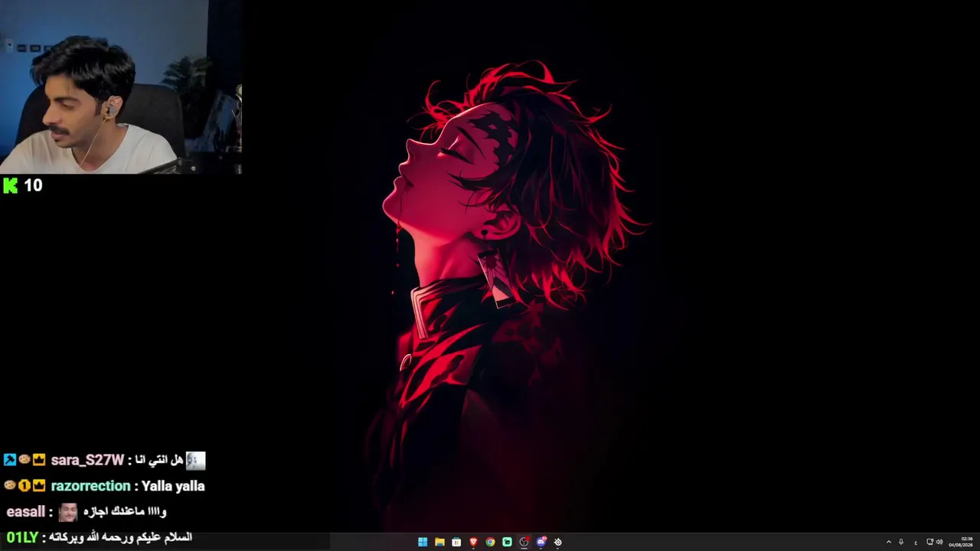The height and width of the screenshot is (551, 980).
Task: Click easall's message "واااا ماعندك اجازه"
Action: [124, 511]
